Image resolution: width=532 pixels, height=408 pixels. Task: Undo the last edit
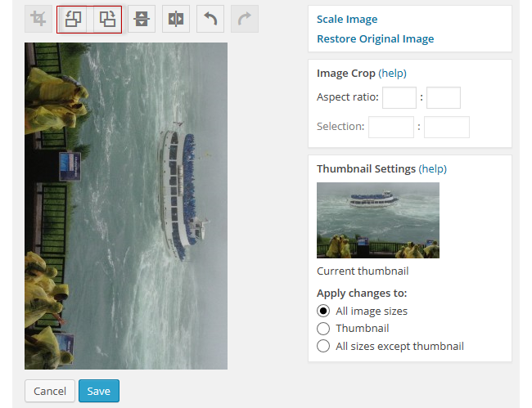click(x=210, y=19)
